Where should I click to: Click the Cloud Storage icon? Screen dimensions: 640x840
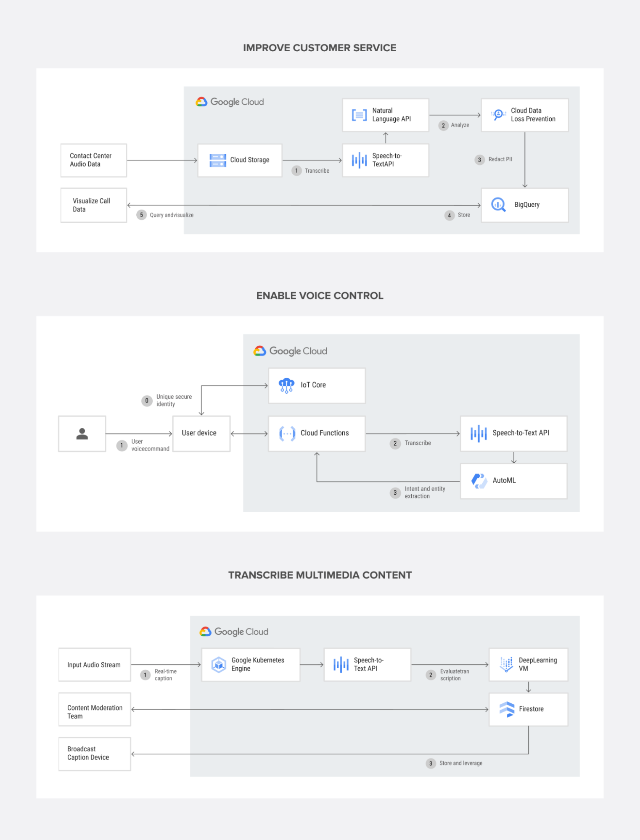[x=217, y=160]
